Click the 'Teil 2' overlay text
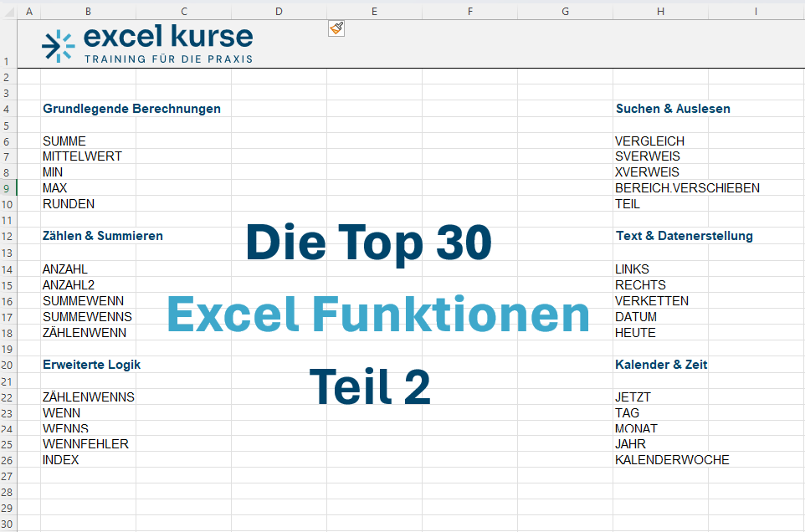The height and width of the screenshot is (532, 805). point(370,387)
